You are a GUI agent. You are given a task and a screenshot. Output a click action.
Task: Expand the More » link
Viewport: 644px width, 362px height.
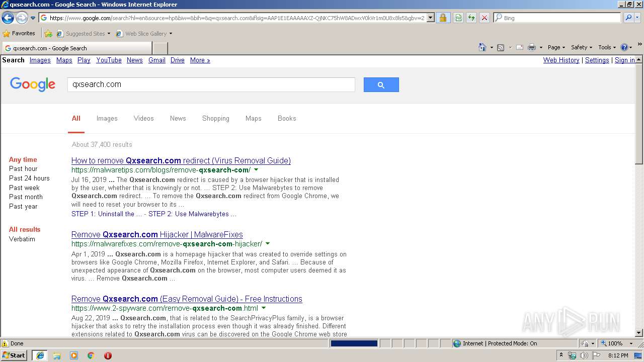click(x=200, y=60)
